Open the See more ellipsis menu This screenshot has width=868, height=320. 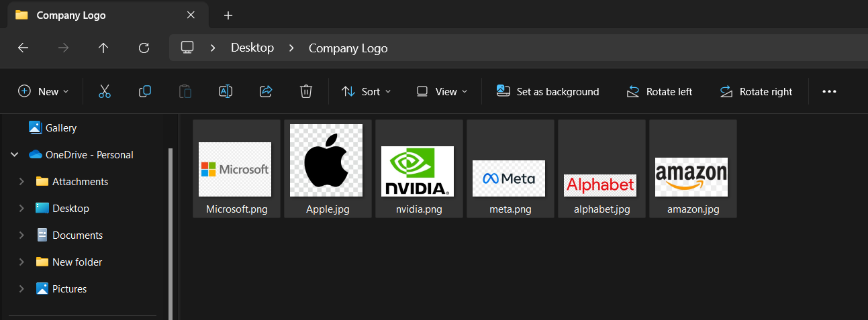point(830,91)
